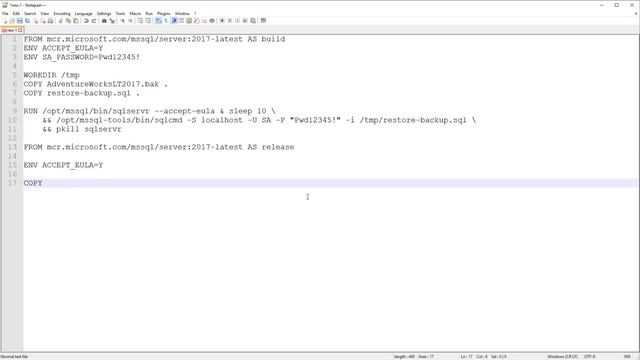640x360 pixels.
Task: Save the current file with the Save icon
Action: click(x=20, y=20)
